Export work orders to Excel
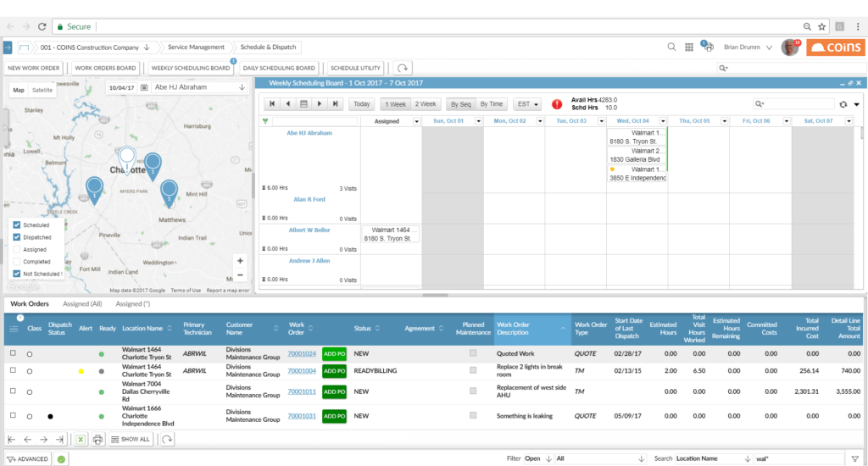The height and width of the screenshot is (466, 868). [81, 440]
